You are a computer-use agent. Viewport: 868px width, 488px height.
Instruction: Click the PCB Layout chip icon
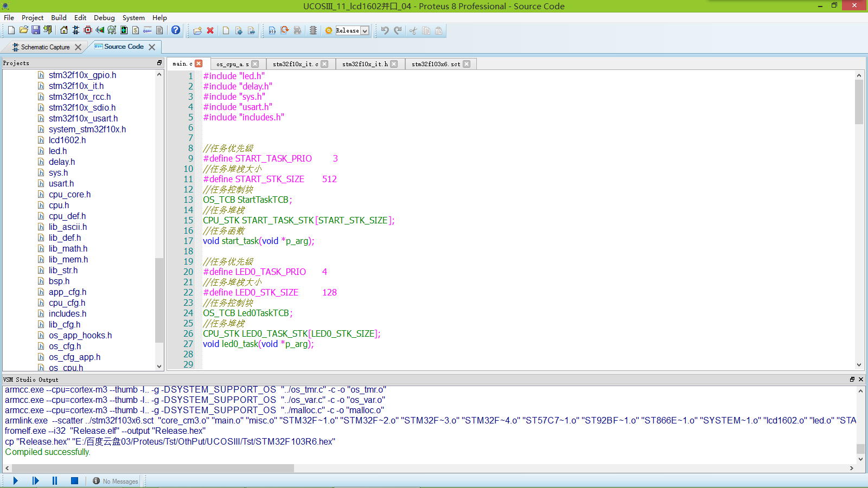(x=88, y=30)
